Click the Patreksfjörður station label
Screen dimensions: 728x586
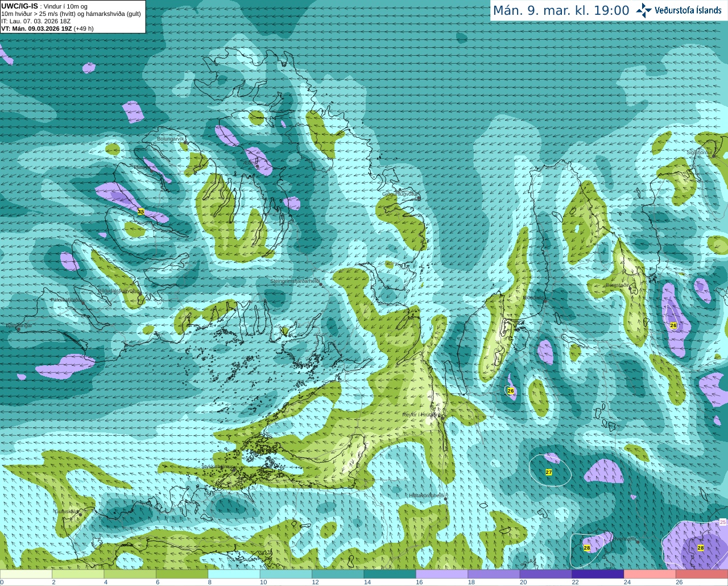point(67,299)
